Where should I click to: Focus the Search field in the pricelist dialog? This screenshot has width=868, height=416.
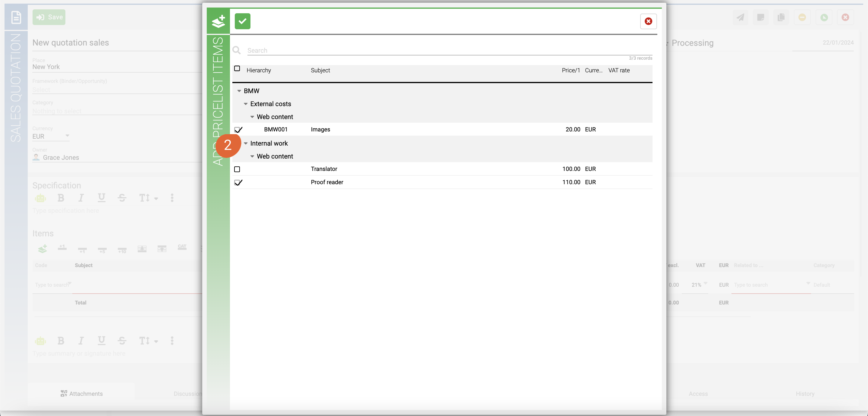tap(449, 50)
